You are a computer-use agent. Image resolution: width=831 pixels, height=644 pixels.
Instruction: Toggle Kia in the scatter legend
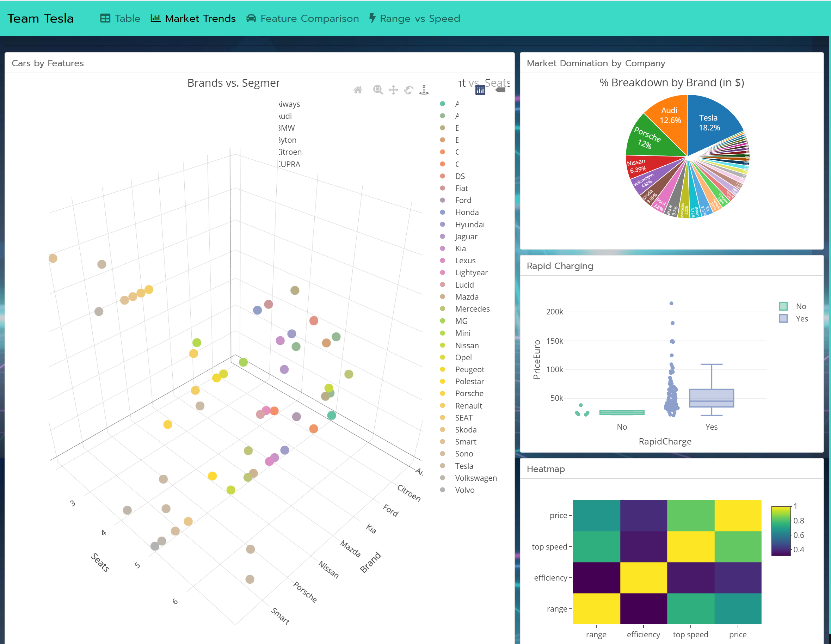[x=460, y=249]
